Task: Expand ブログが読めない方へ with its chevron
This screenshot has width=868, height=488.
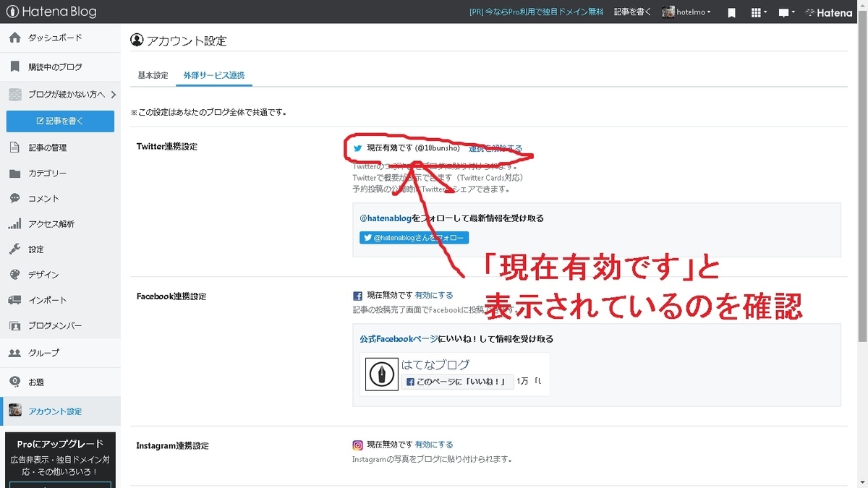Action: click(x=114, y=94)
